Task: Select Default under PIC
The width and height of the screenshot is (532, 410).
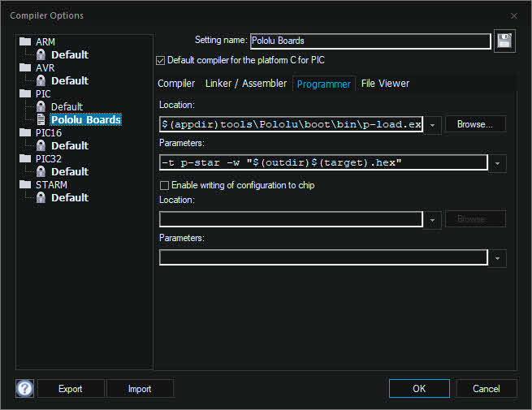Action: (x=67, y=107)
